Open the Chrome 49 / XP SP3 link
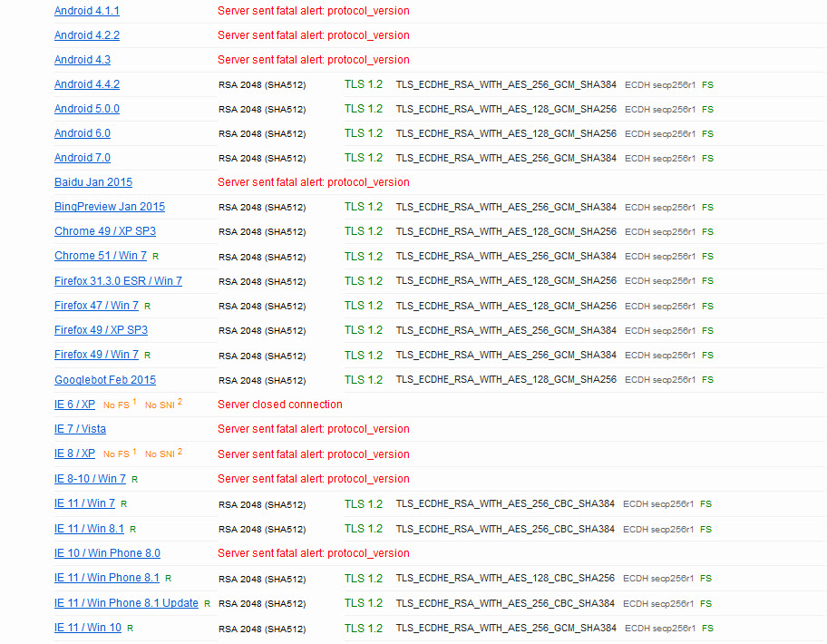Image resolution: width=827 pixels, height=644 pixels. (x=105, y=231)
